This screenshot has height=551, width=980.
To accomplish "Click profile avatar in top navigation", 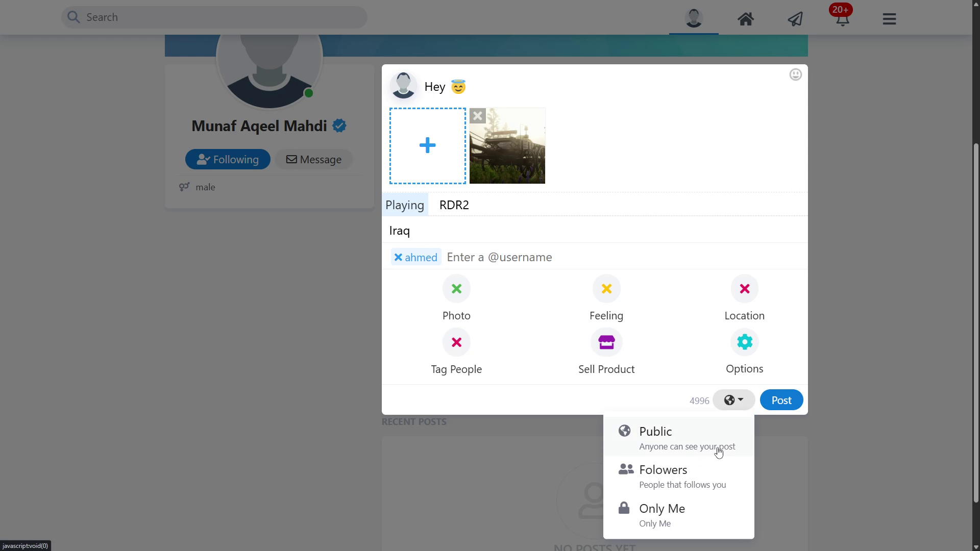I will point(694,18).
